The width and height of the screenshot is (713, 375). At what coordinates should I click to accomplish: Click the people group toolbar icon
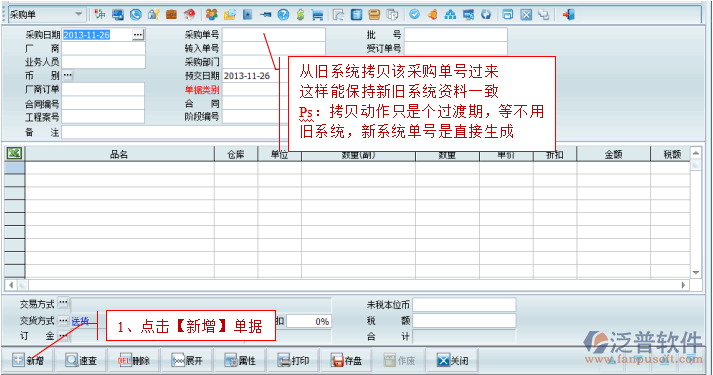211,15
